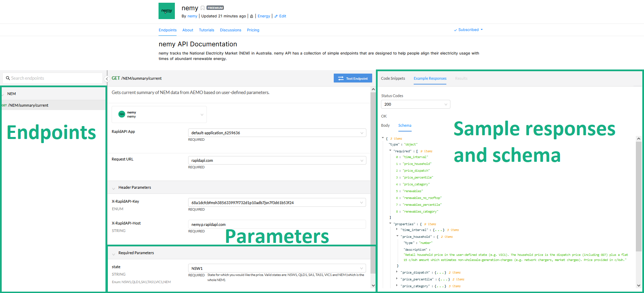Click schema panel scroll up arrow

[x=639, y=139]
